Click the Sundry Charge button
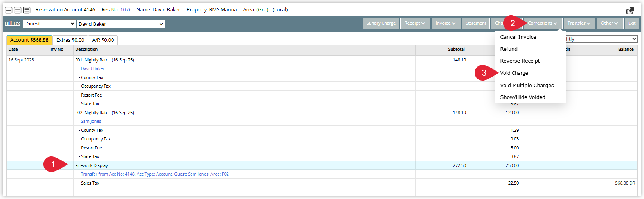Image resolution: width=644 pixels, height=199 pixels. pyautogui.click(x=381, y=23)
